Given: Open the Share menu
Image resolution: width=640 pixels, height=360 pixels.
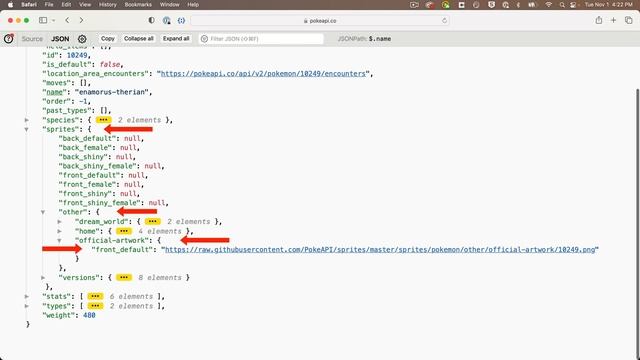Looking at the screenshot, I should pyautogui.click(x=598, y=20).
